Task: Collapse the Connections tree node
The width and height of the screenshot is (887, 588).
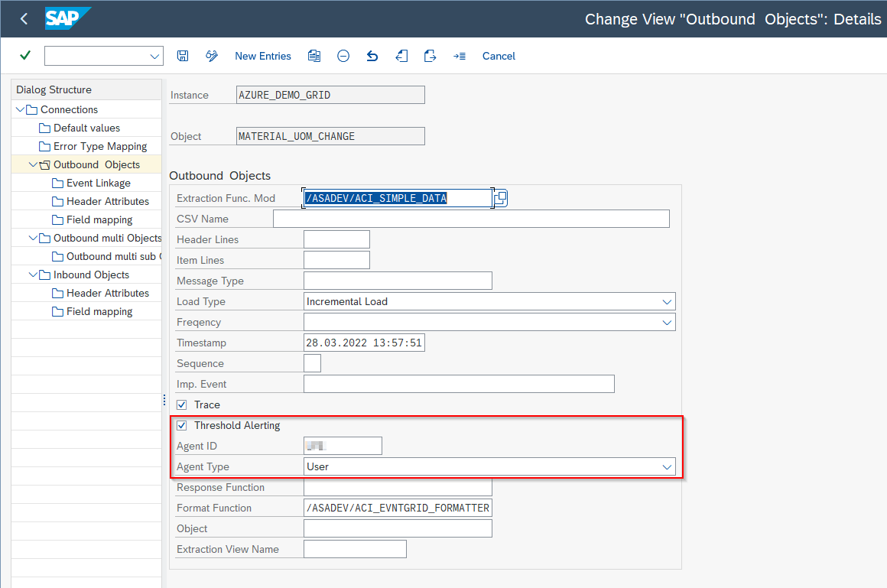Action: (x=21, y=109)
